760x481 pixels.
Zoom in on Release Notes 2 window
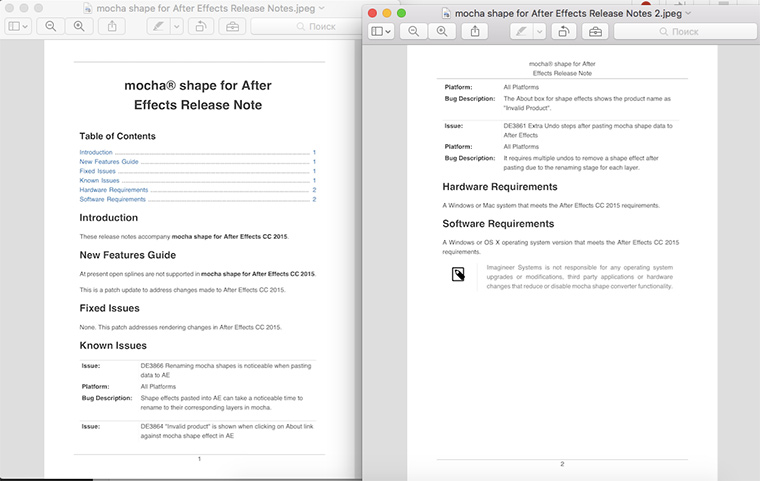(x=442, y=32)
